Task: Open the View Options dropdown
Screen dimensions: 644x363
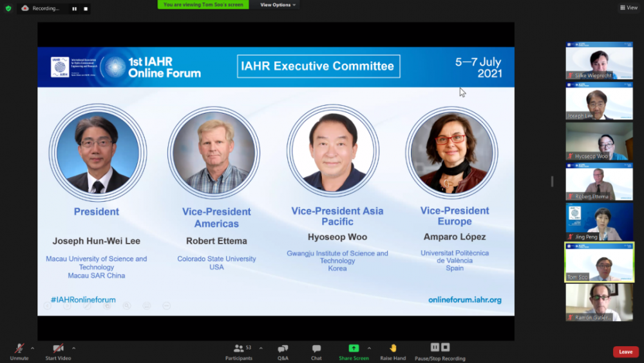Action: [278, 5]
